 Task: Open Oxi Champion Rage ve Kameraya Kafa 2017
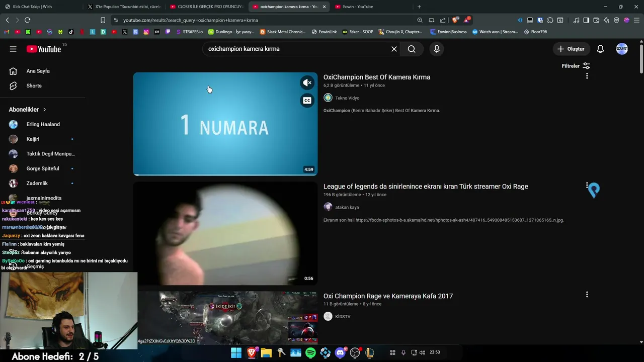click(x=388, y=296)
